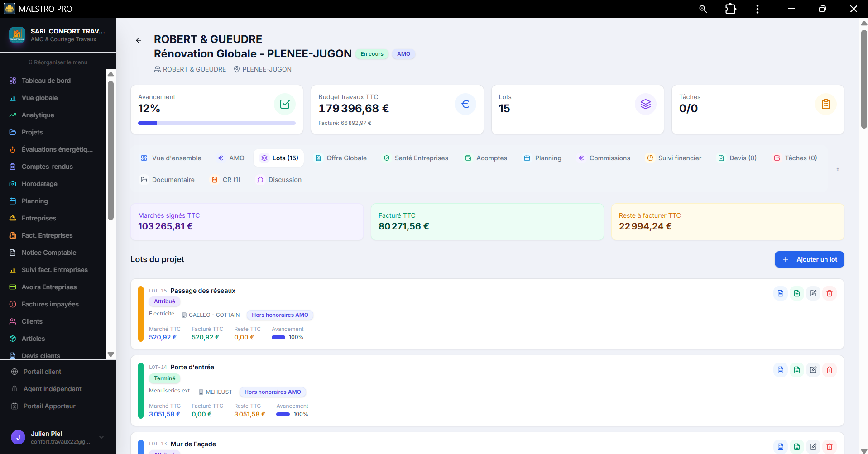Open the green document icon for LOT-14
This screenshot has height=454, width=868.
(797, 370)
